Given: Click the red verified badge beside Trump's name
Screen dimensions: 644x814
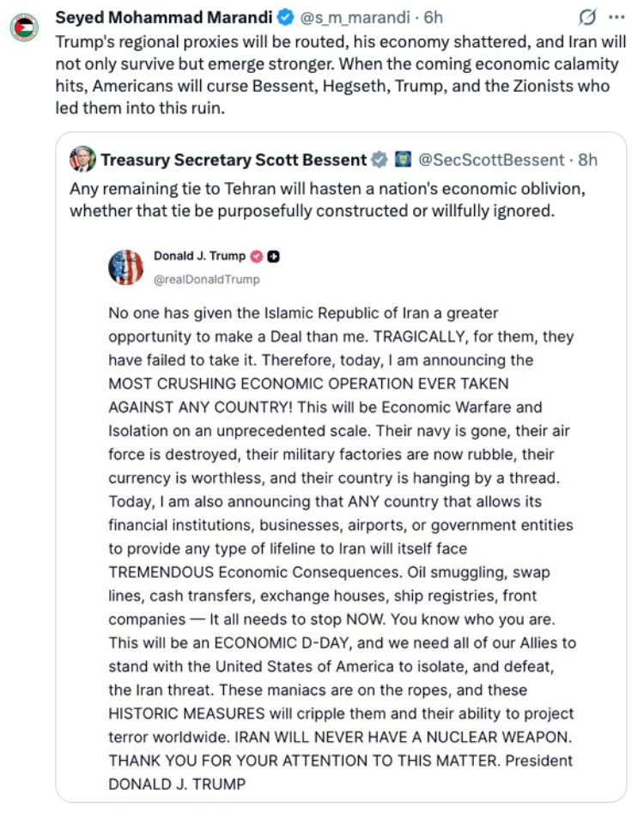Looking at the screenshot, I should (257, 256).
